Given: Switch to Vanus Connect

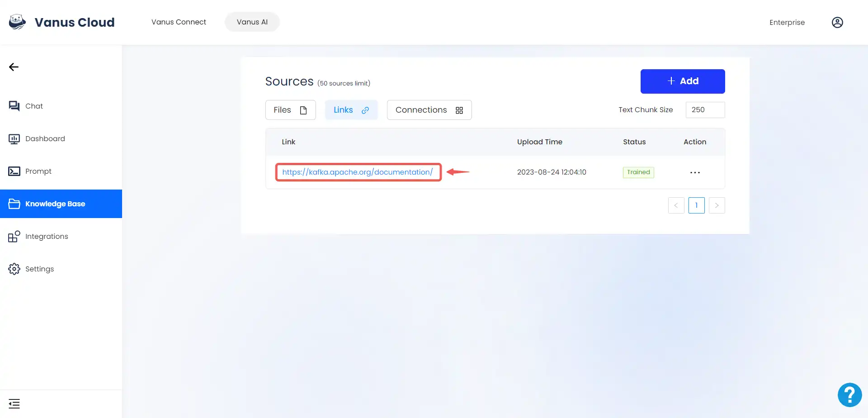Looking at the screenshot, I should pos(179,22).
